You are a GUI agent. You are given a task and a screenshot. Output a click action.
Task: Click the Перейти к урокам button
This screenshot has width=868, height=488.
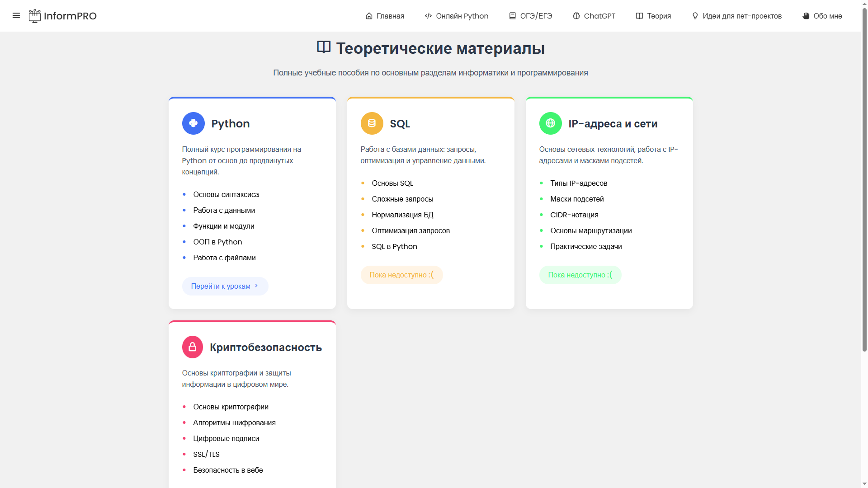coord(225,286)
